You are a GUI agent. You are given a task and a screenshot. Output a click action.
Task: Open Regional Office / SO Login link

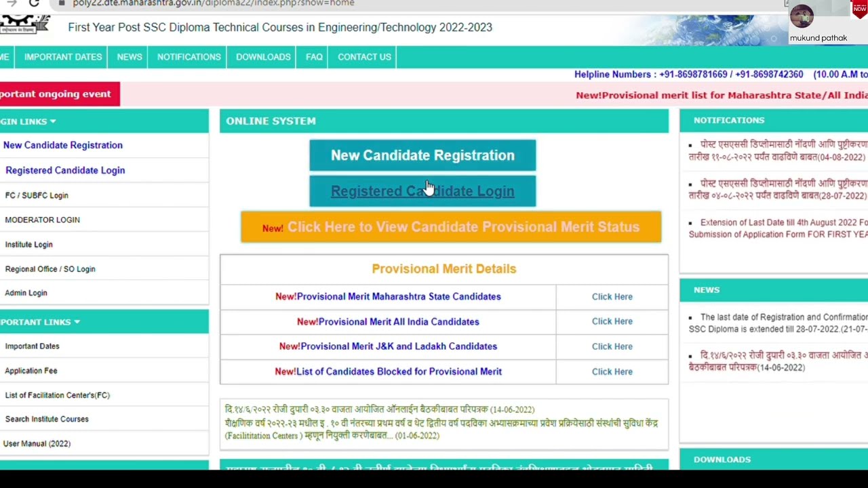click(x=50, y=269)
